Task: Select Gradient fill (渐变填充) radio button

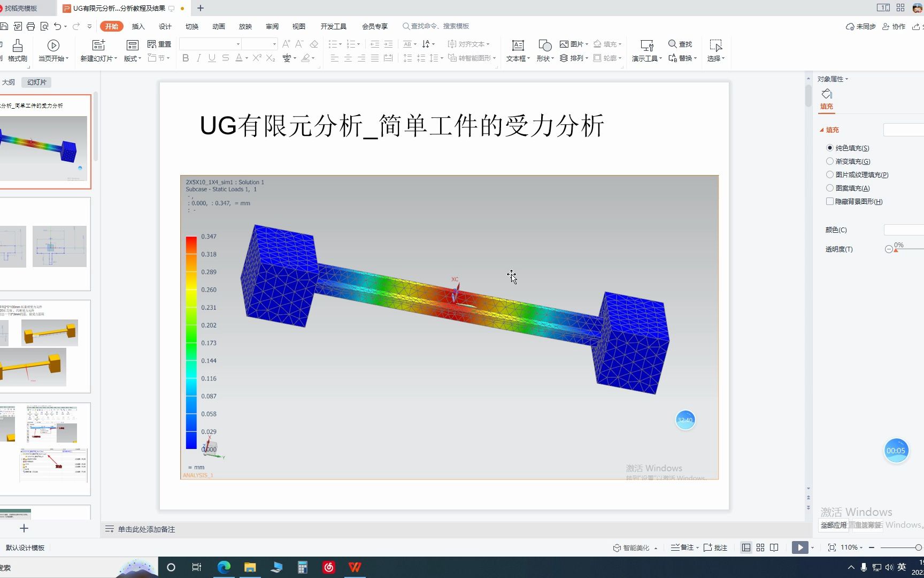Action: click(830, 161)
